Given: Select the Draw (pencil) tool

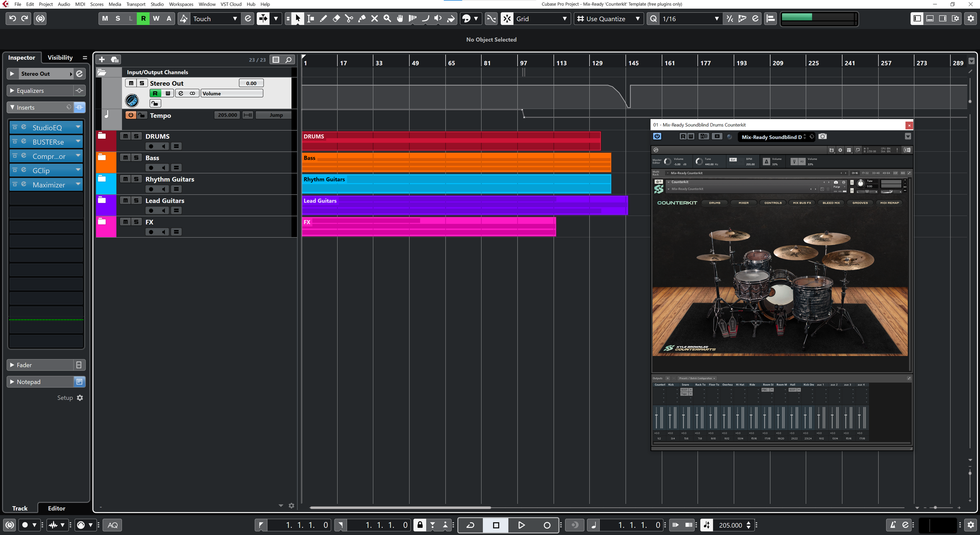Looking at the screenshot, I should tap(323, 18).
